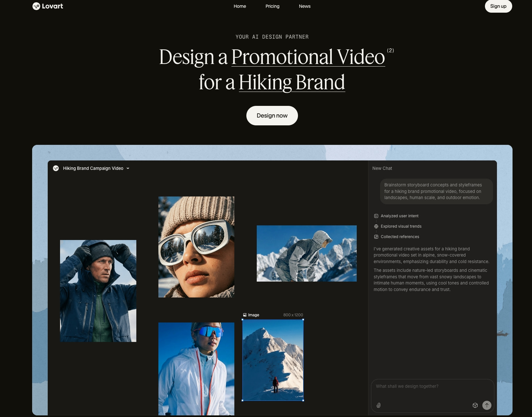Click the 'I've generated creative assets' response paragraph

[x=431, y=255]
